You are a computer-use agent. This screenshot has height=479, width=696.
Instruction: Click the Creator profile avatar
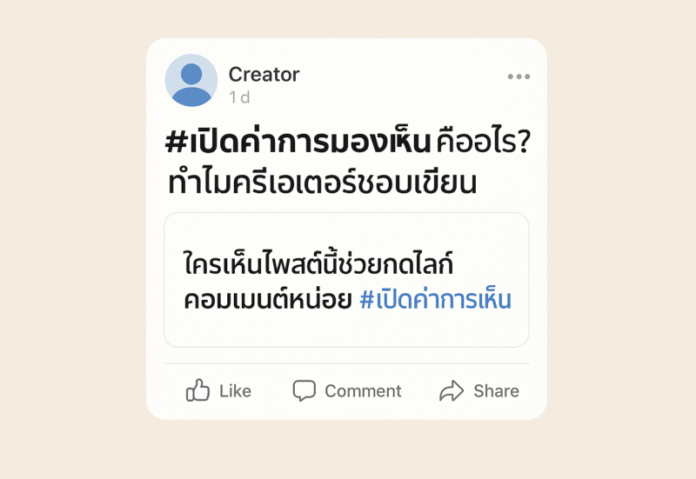pyautogui.click(x=191, y=80)
